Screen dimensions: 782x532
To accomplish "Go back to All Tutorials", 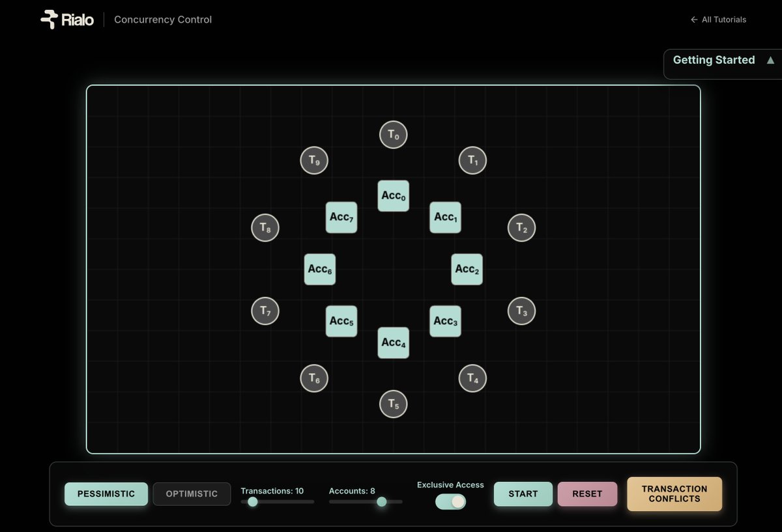I will 718,20.
